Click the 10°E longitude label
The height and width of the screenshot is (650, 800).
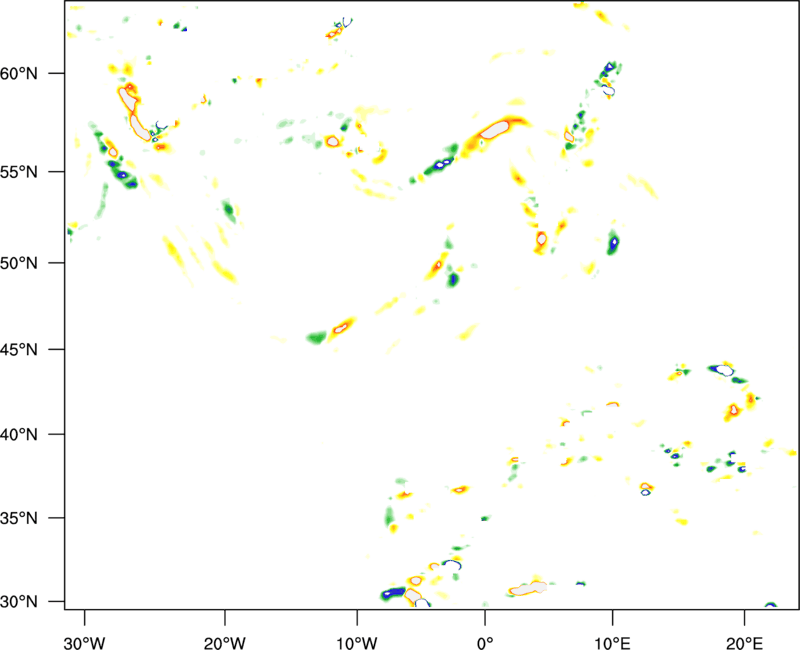pyautogui.click(x=612, y=640)
